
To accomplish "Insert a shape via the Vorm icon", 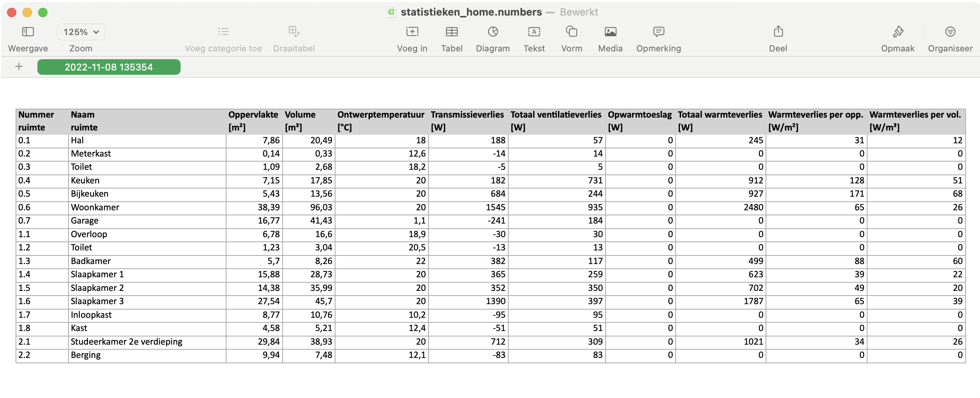I will pos(571,37).
